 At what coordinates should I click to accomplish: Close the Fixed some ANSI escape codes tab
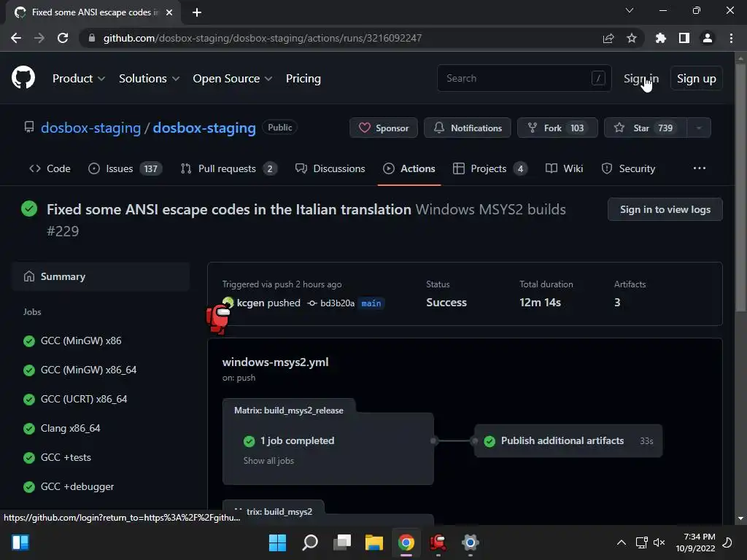pyautogui.click(x=169, y=12)
